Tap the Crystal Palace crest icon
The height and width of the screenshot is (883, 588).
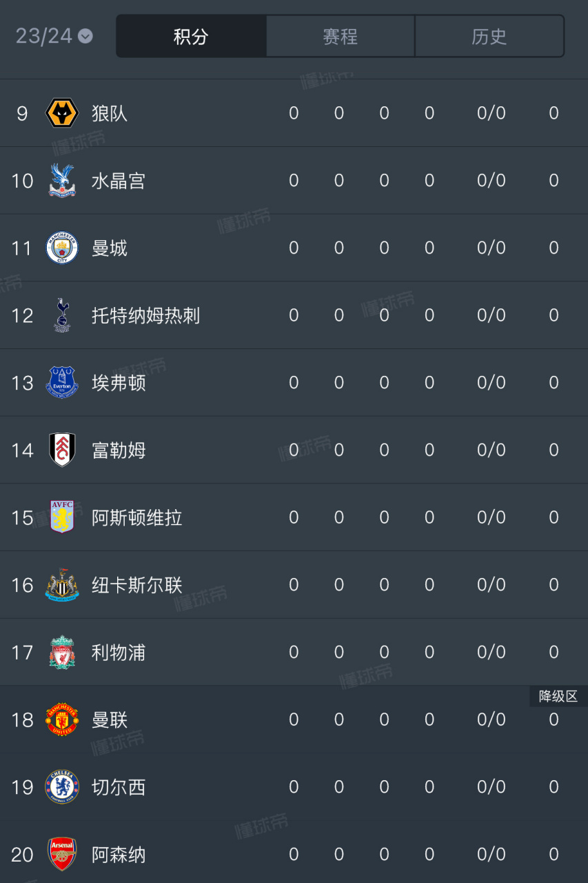[62, 181]
